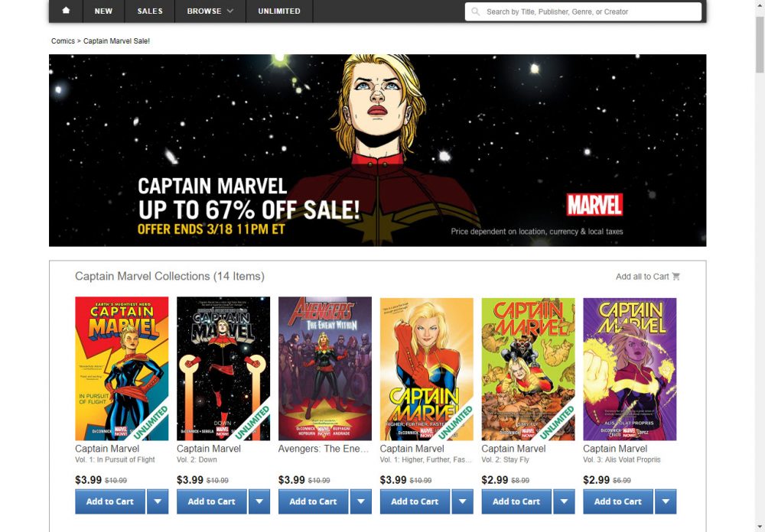This screenshot has width=765, height=532.
Task: Open the Sales menu item
Action: point(150,11)
